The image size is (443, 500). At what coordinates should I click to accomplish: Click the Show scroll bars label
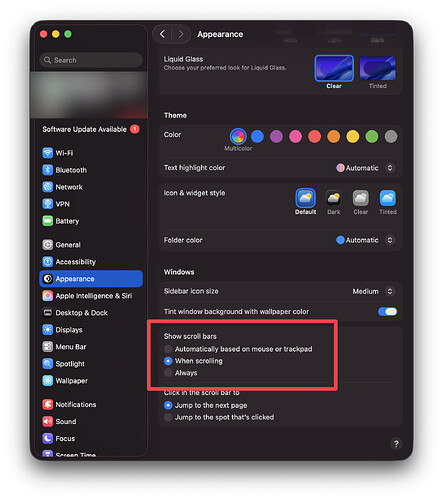190,336
